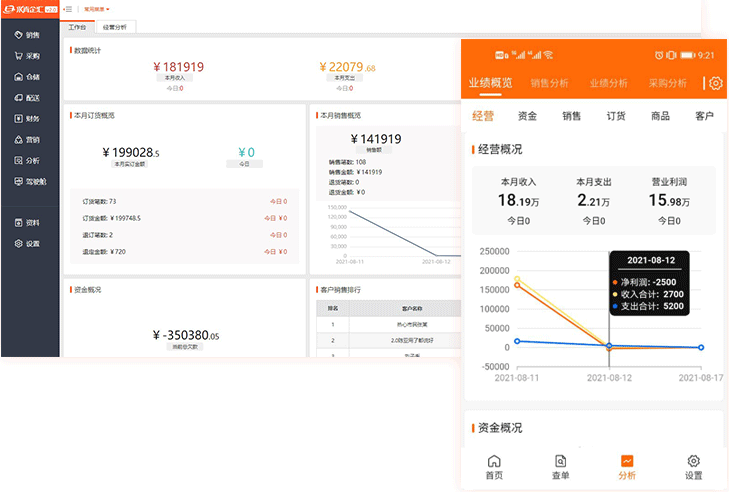Open 财务 module in the sidebar
This screenshot has width=729, height=492.
[27, 118]
